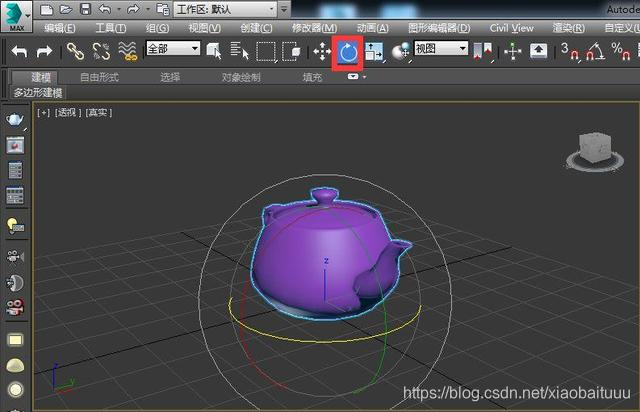Screen dimensions: 640x412
Task: Click viewport 真实 shading label
Action: pyautogui.click(x=98, y=112)
